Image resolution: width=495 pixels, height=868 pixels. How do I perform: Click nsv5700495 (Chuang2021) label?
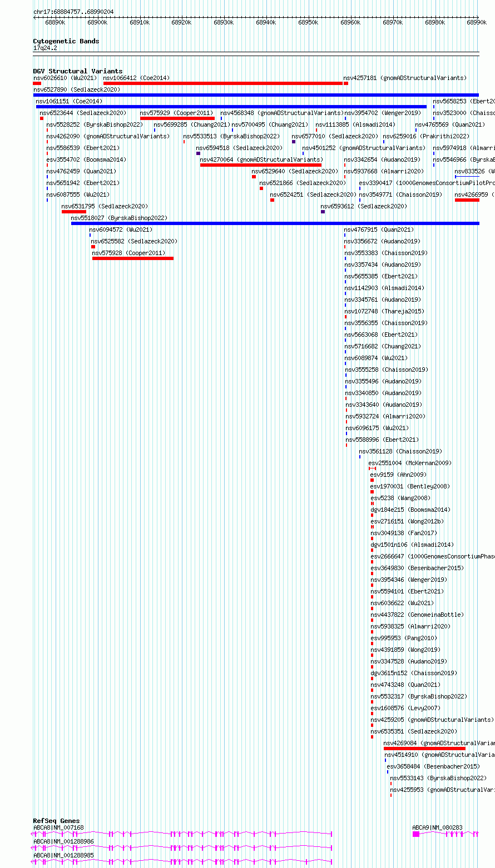(270, 124)
